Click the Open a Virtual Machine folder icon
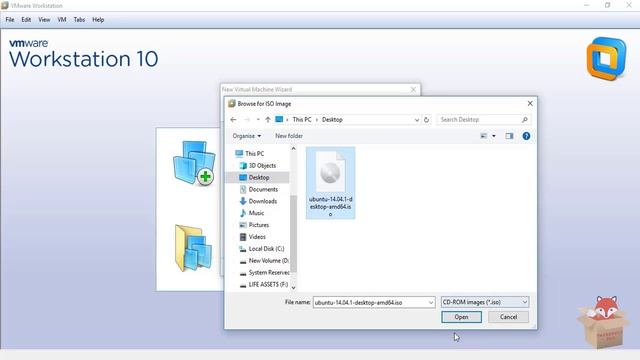This screenshot has width=640, height=360. (193, 248)
